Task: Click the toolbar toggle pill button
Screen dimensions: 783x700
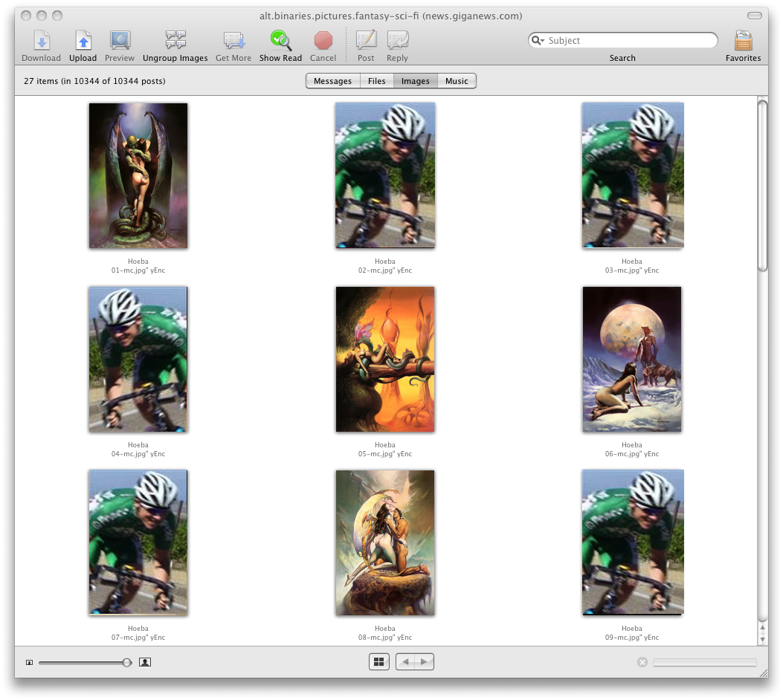Action: coord(755,16)
